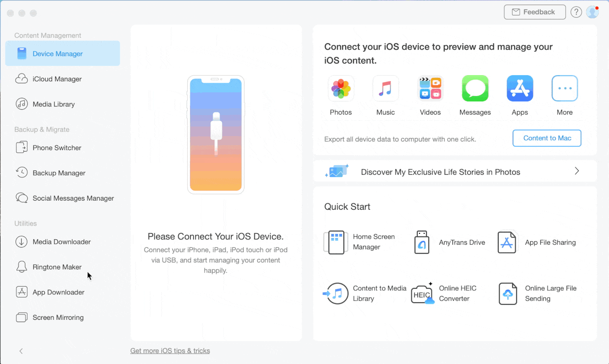This screenshot has height=364, width=609.
Task: Go to Phone Switcher
Action: tap(62, 148)
